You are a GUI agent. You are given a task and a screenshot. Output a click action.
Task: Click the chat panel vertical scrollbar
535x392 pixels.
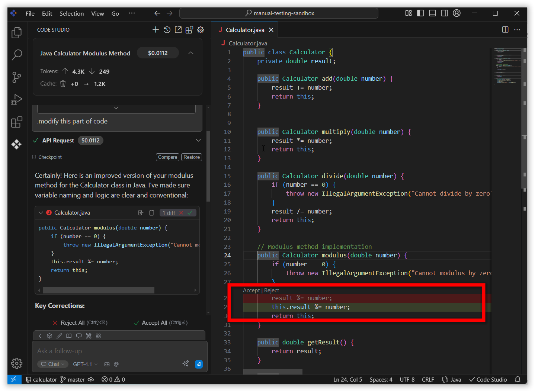click(x=208, y=166)
